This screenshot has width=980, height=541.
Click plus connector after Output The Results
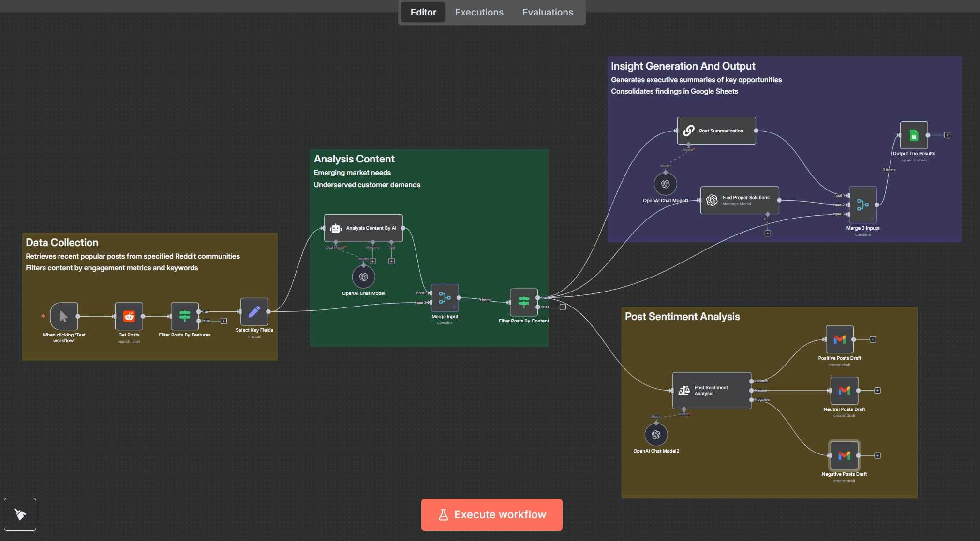pos(947,135)
